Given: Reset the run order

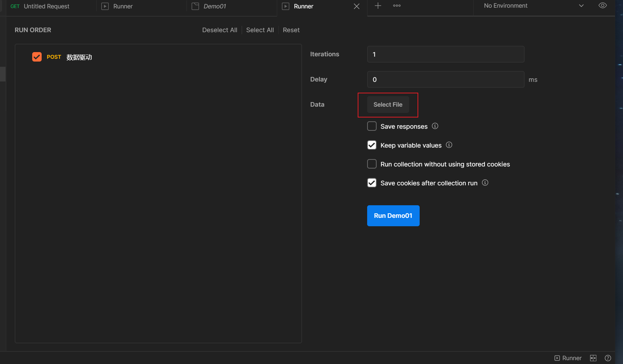Looking at the screenshot, I should point(291,30).
